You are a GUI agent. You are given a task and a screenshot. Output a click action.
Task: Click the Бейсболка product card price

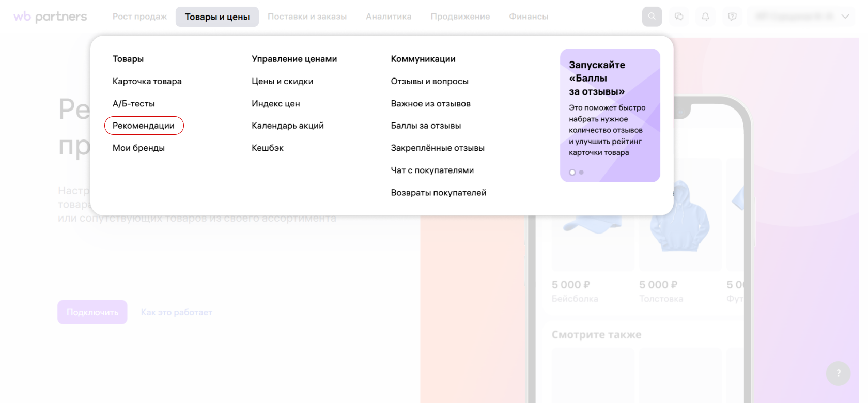[571, 285]
